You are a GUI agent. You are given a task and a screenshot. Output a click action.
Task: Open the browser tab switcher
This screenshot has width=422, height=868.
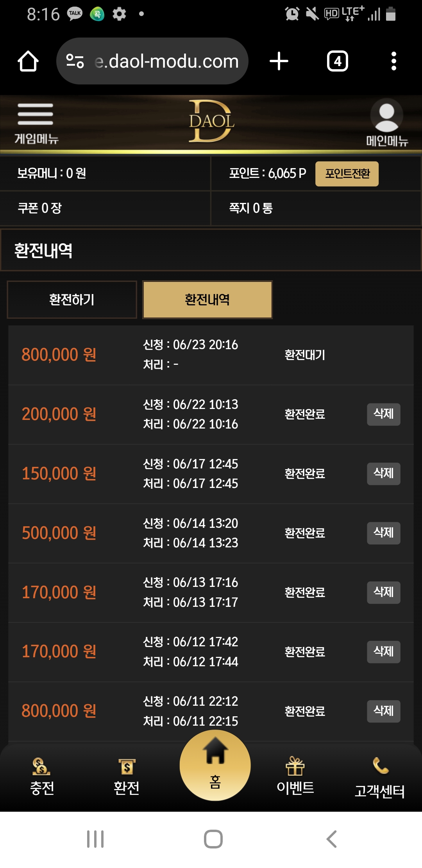click(x=338, y=61)
